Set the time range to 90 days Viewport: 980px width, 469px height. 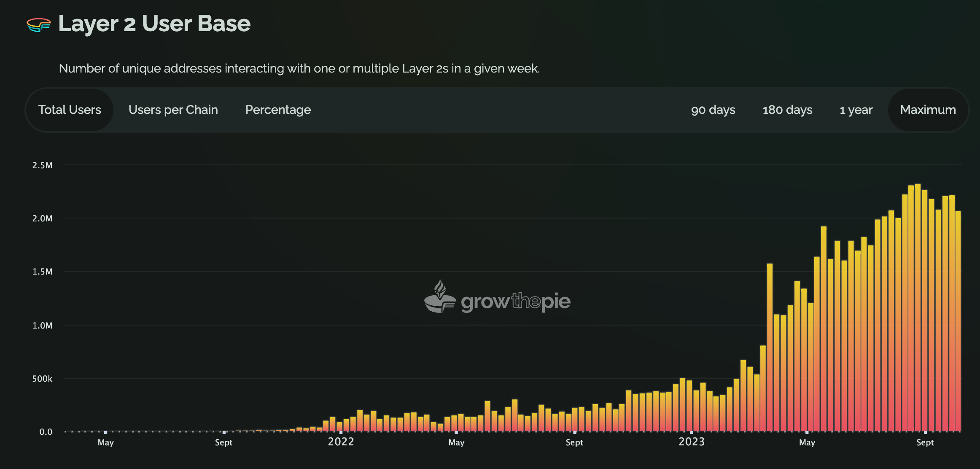[x=713, y=110]
